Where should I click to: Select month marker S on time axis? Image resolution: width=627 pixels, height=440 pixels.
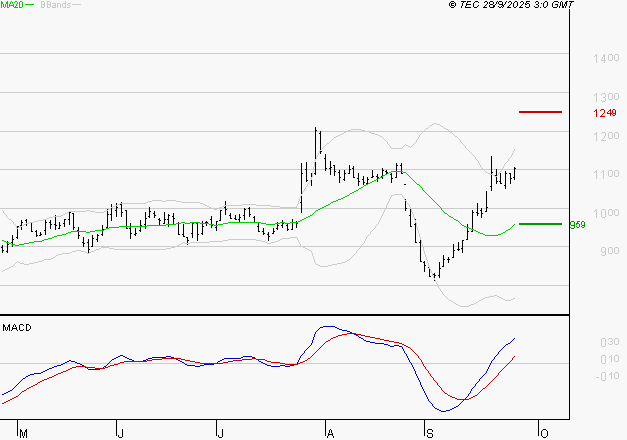[429, 433]
